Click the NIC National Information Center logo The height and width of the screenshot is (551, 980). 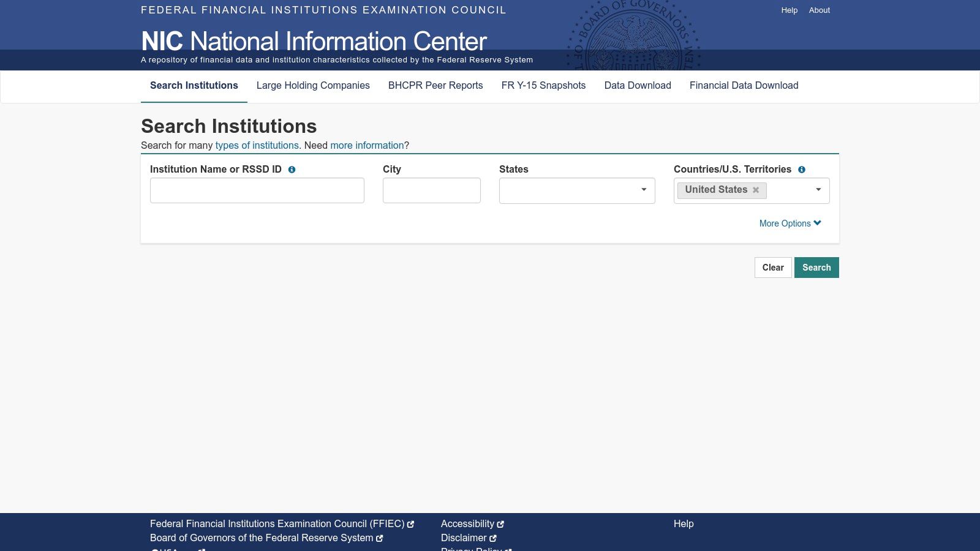click(313, 41)
